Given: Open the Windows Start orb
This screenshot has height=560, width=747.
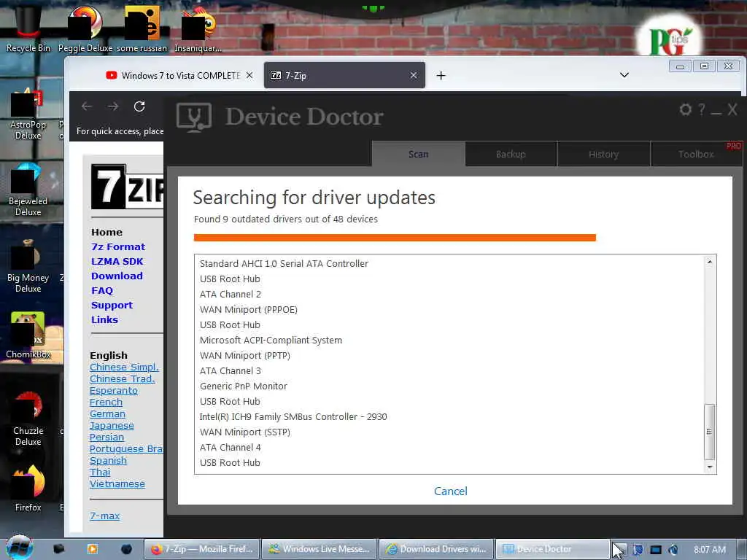Looking at the screenshot, I should tap(20, 548).
